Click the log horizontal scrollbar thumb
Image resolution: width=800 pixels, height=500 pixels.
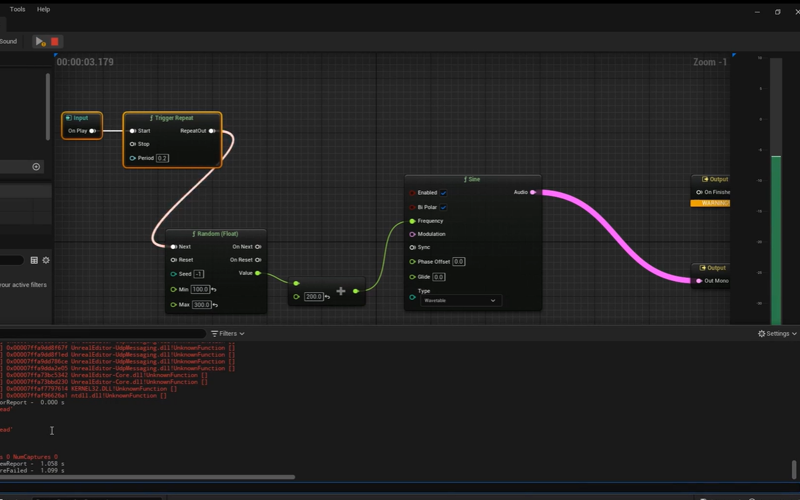147,477
